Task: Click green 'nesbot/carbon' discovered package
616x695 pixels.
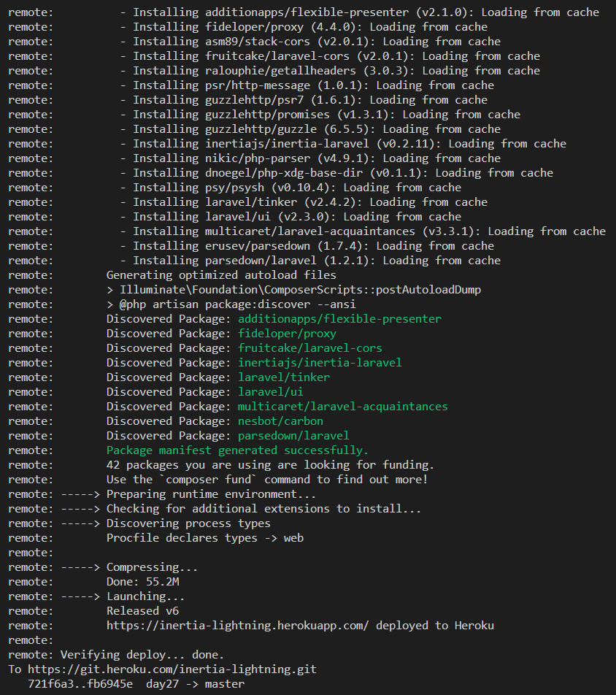Action: (280, 421)
